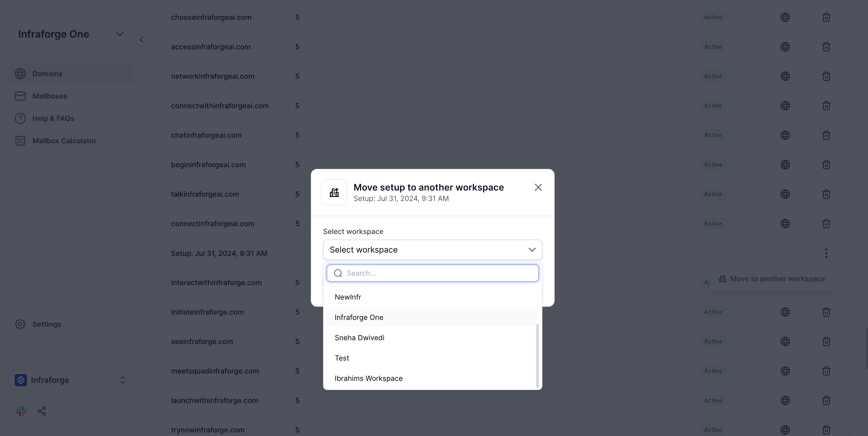Image resolution: width=868 pixels, height=436 pixels.
Task: Click globe icon for networkinfraforgeai.com
Action: [x=785, y=76]
